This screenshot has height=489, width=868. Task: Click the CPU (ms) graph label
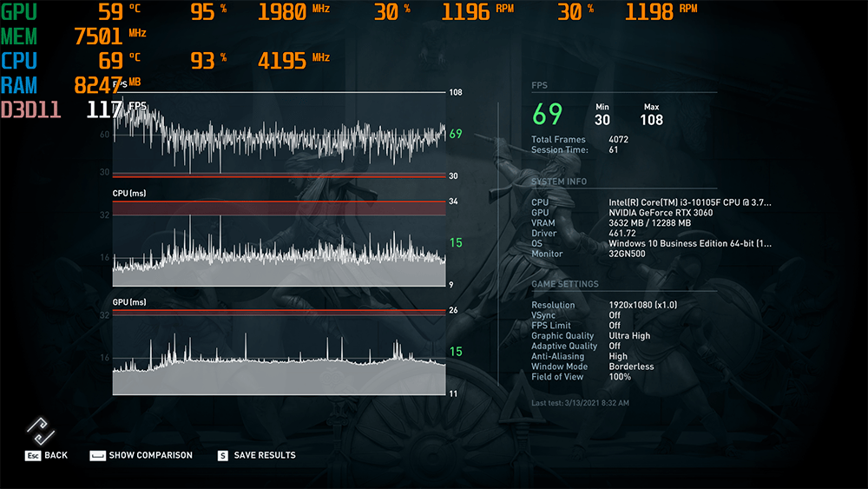click(129, 194)
